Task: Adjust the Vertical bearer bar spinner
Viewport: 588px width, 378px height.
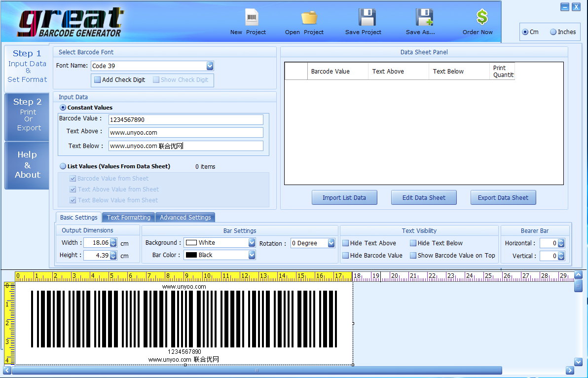Action: pos(561,256)
